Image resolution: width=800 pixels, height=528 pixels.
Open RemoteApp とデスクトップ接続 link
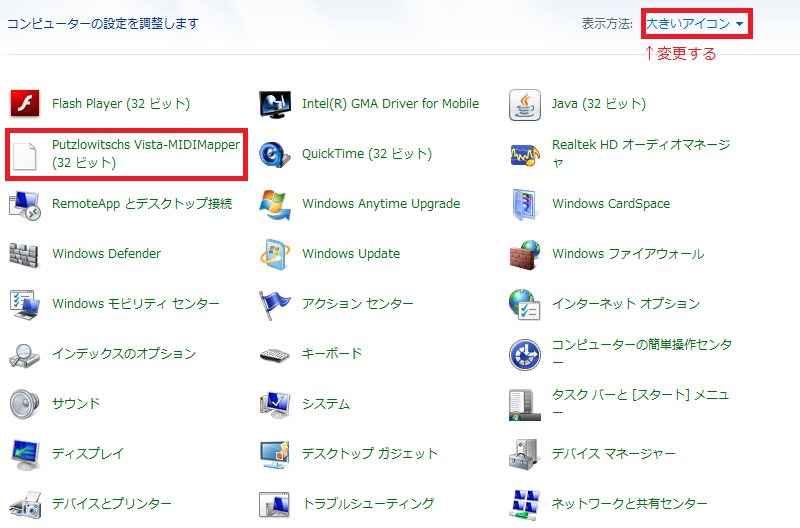coord(142,204)
